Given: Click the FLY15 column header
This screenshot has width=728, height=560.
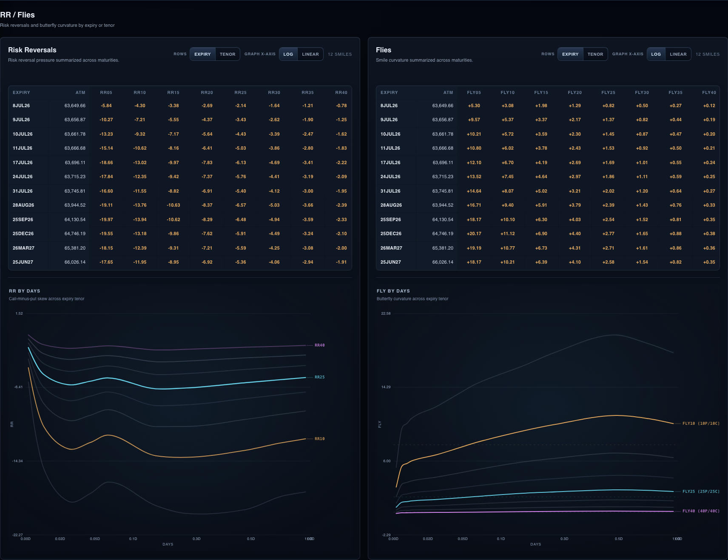Looking at the screenshot, I should click(541, 92).
